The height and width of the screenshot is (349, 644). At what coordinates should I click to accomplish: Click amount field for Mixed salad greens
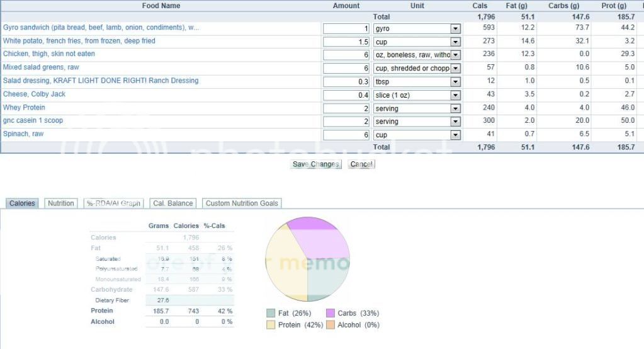point(346,69)
